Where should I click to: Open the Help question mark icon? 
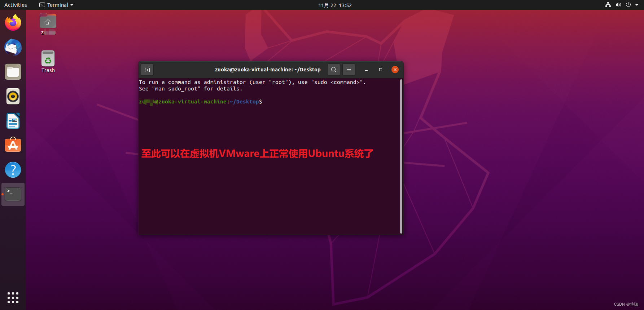[x=13, y=170]
